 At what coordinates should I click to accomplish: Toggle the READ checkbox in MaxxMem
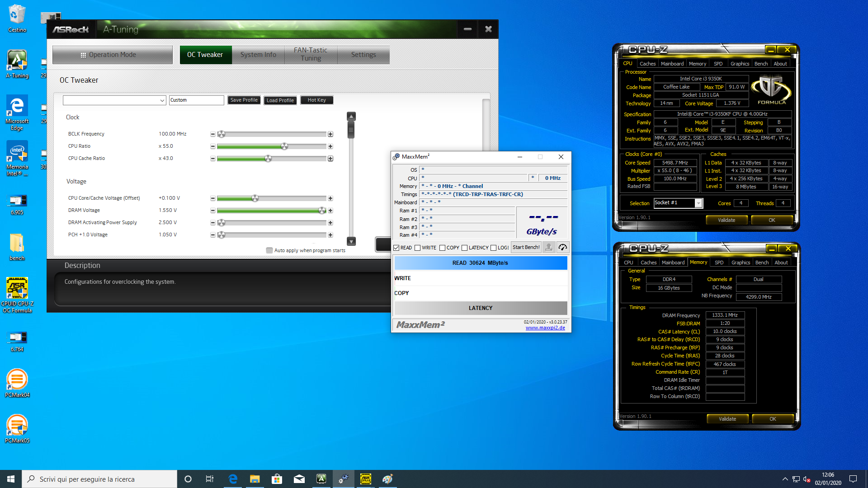[396, 248]
